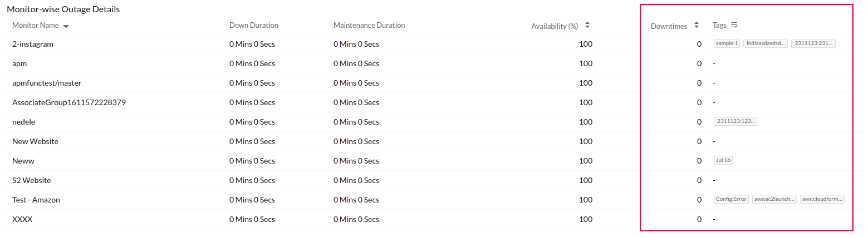This screenshot has width=868, height=237.
Task: Click the 2311123:231... tag on 2-instagram
Action: (813, 43)
